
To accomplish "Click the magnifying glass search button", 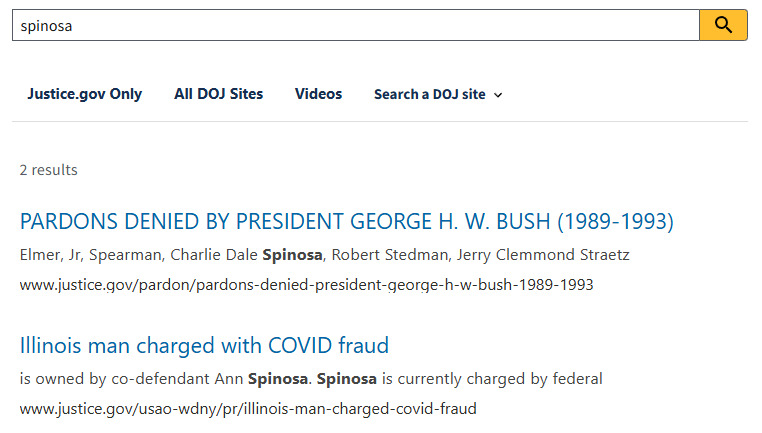I will coord(723,25).
